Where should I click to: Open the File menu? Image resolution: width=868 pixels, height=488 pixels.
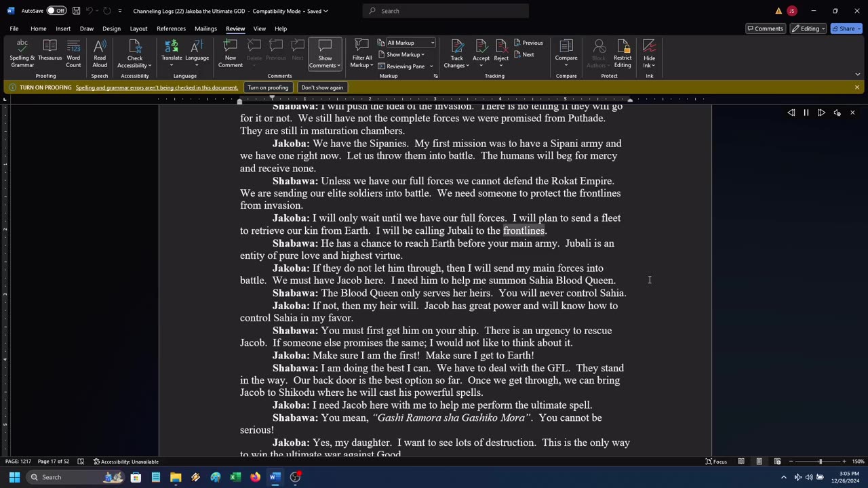click(x=14, y=28)
